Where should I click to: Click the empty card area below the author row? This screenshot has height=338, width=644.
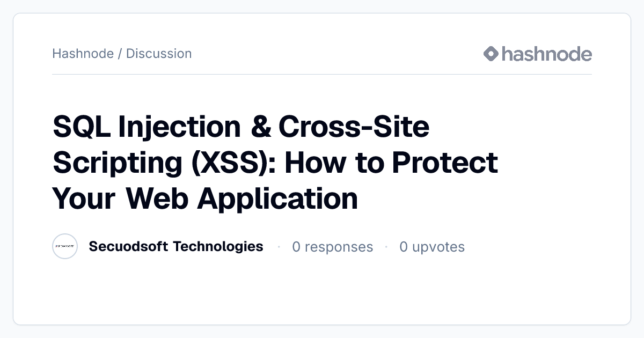(x=322, y=292)
